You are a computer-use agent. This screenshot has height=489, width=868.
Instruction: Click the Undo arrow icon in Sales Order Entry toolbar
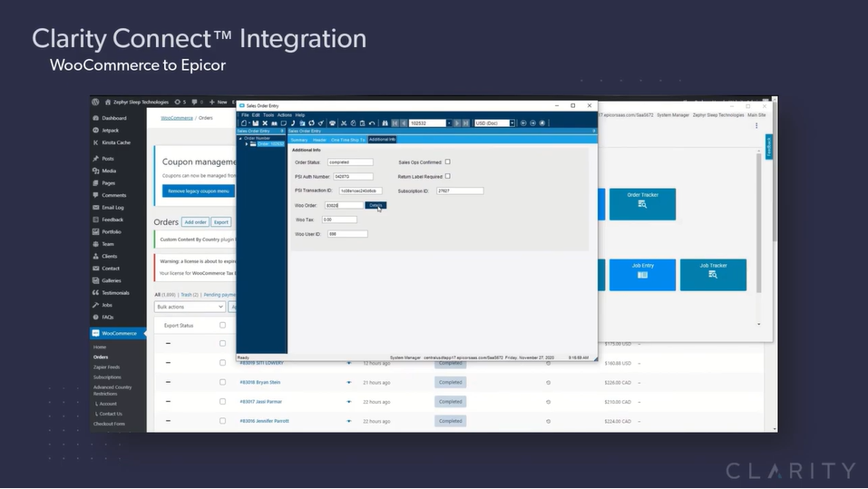372,123
